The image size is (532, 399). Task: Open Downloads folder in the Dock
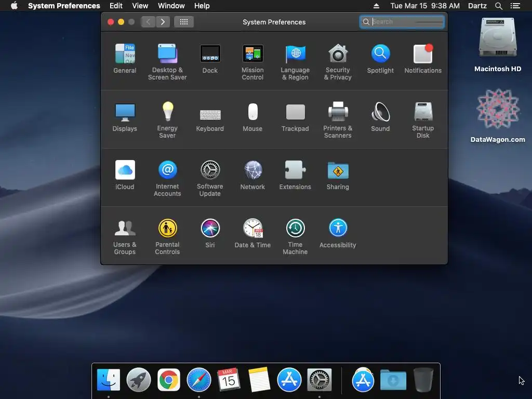tap(393, 380)
